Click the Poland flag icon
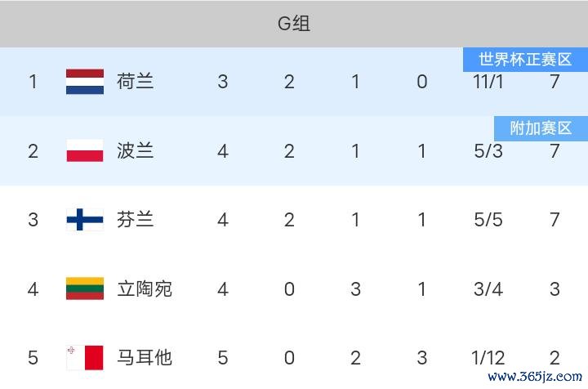Viewport: 588px width, 389px height. 85,151
